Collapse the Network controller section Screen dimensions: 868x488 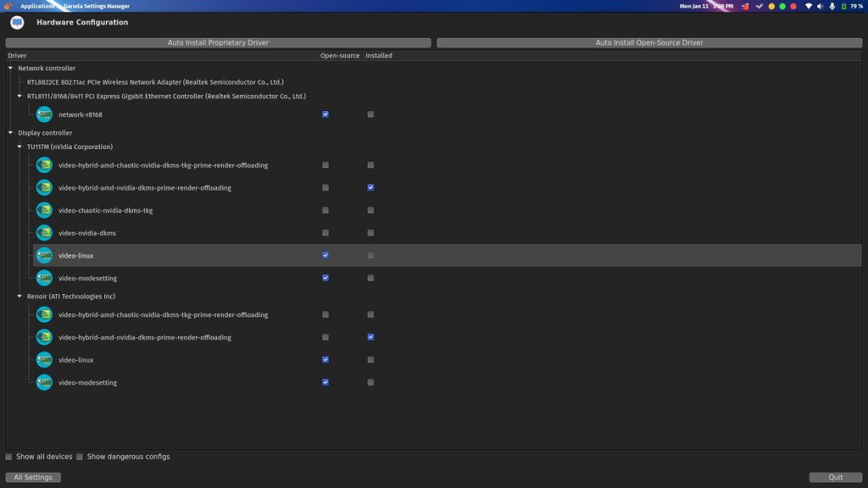coord(8,68)
